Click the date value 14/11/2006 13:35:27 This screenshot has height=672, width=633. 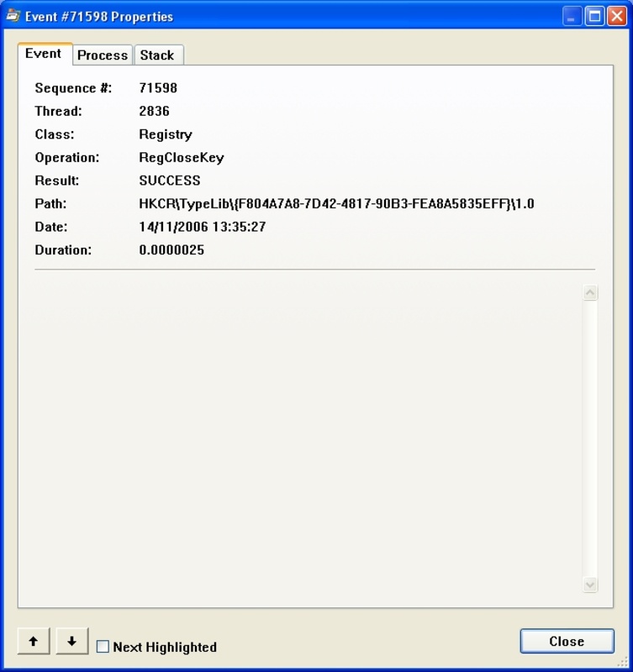click(203, 227)
